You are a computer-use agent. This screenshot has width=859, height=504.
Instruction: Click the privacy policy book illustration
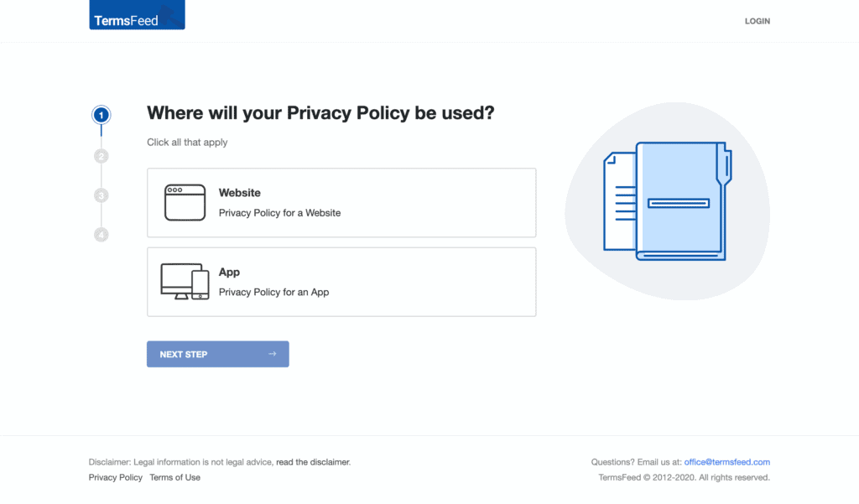tap(668, 201)
